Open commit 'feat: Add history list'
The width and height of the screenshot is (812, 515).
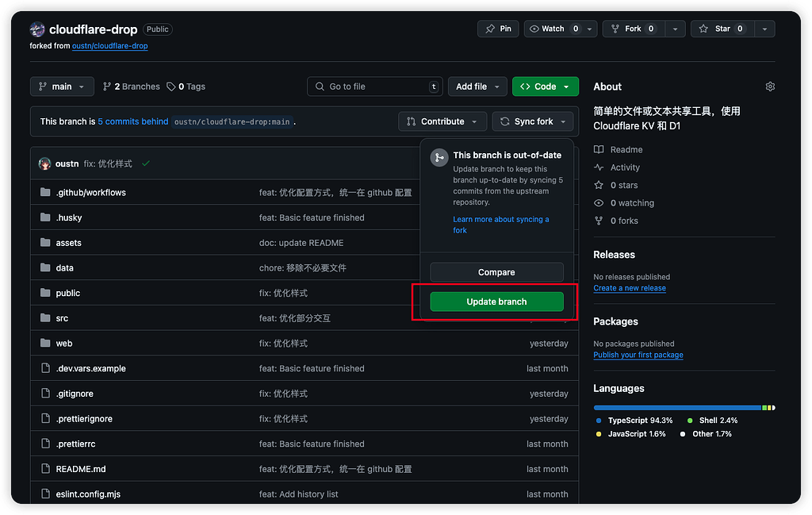[x=299, y=494]
